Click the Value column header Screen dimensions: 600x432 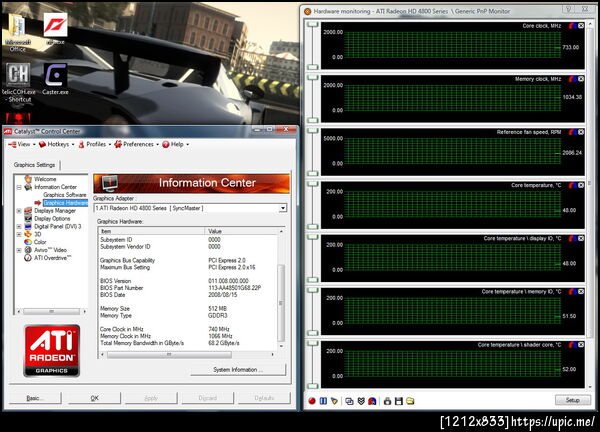[x=241, y=231]
